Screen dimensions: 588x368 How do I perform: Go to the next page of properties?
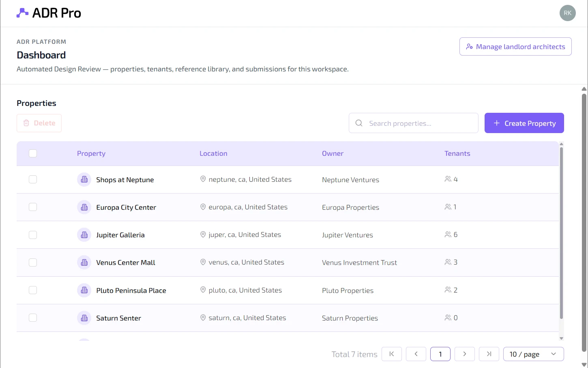click(x=465, y=354)
